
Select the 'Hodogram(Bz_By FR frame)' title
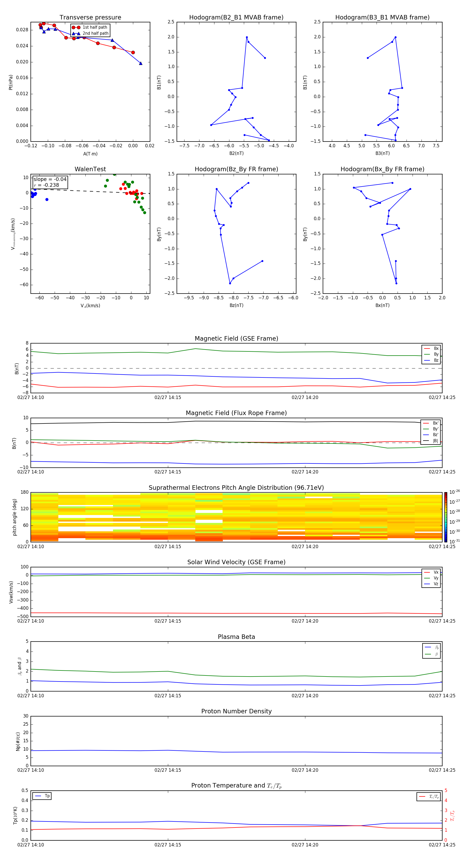point(236,169)
